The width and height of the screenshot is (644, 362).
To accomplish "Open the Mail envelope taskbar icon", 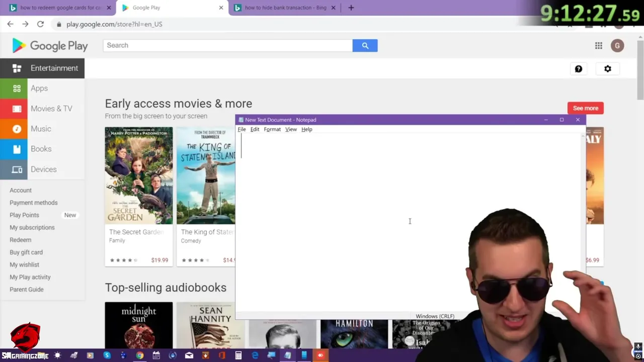I will pyautogui.click(x=189, y=355).
